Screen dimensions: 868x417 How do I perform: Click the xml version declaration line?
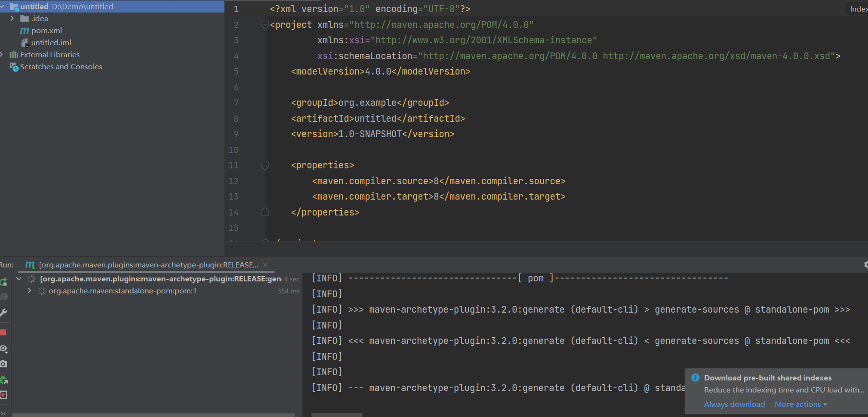[370, 9]
